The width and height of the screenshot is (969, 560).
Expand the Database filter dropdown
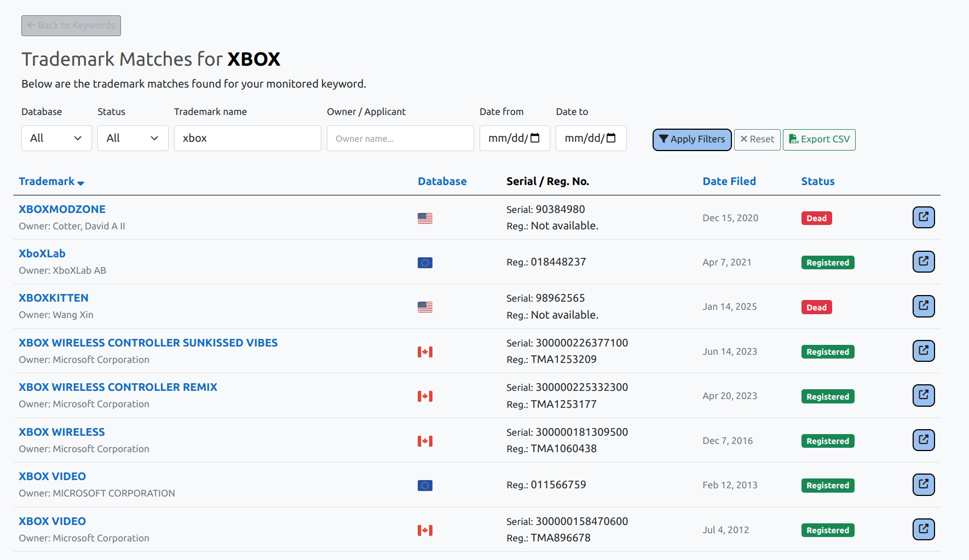(56, 138)
